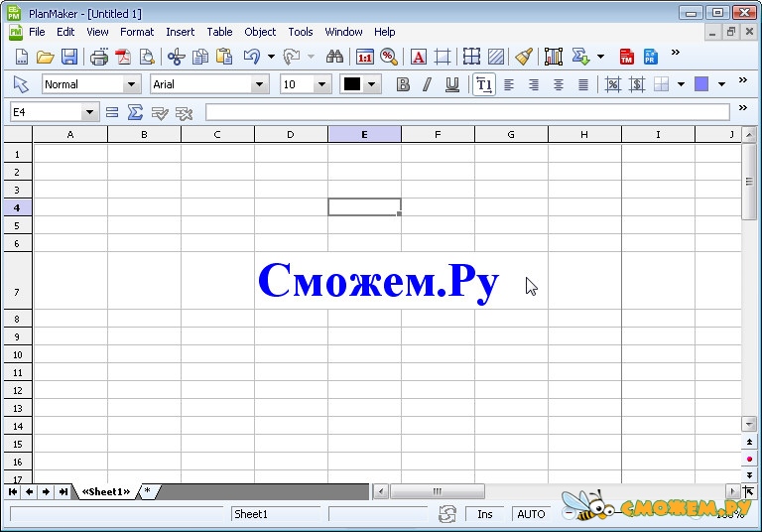Open the font color dropdown arrow
Viewport: 762px width, 532px height.
[x=371, y=84]
